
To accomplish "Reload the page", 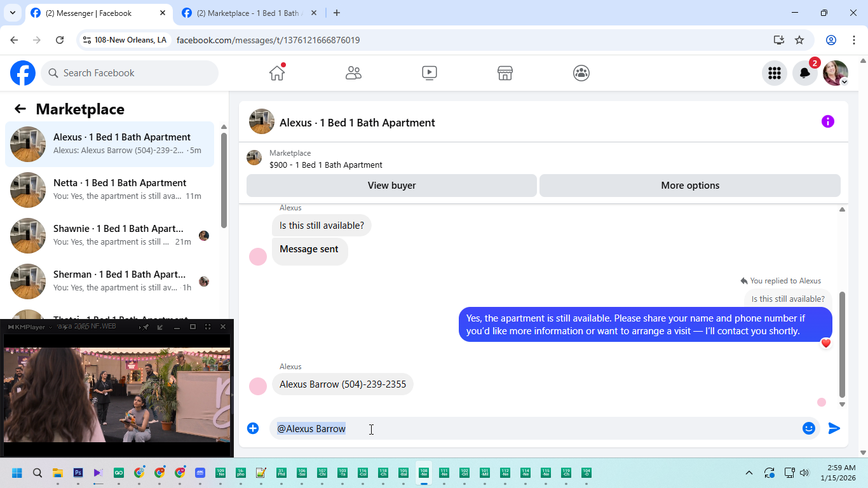I will tap(60, 40).
